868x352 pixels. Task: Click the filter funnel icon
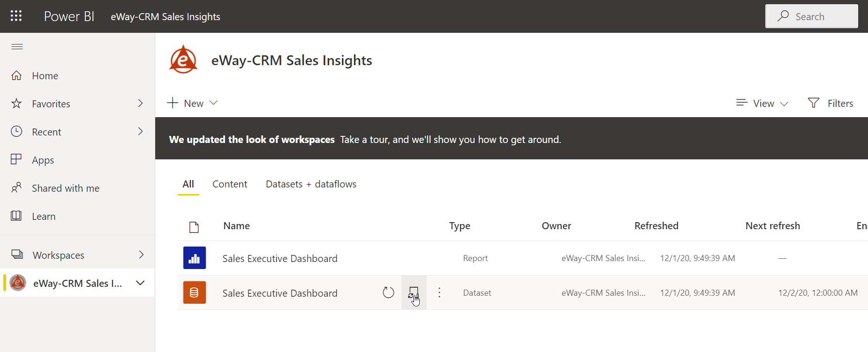pyautogui.click(x=814, y=103)
